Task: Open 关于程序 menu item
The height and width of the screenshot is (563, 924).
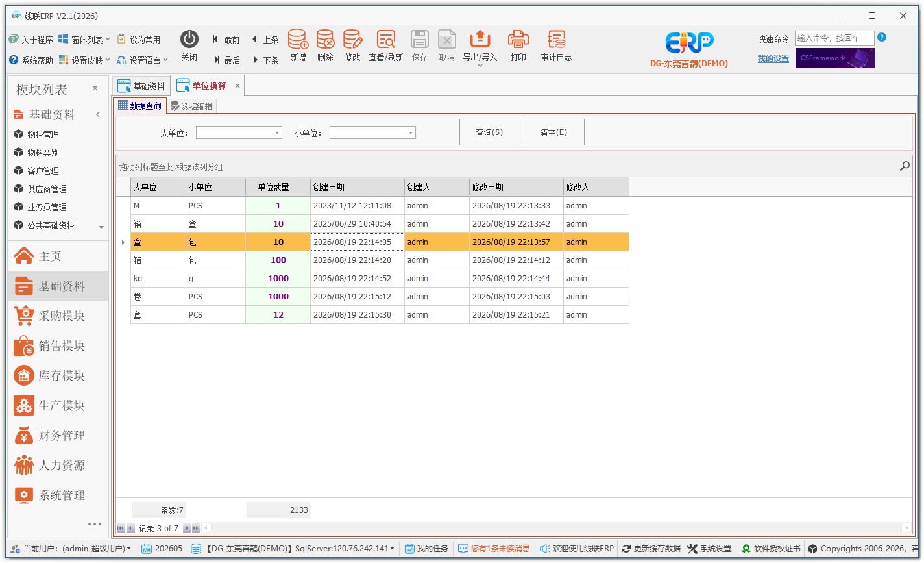Action: pos(31,40)
